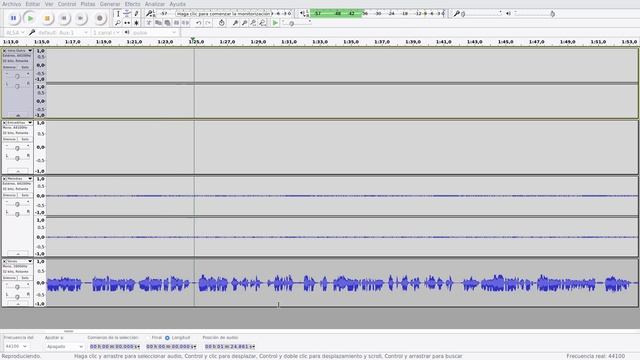Viewport: 640px width, 360px height.
Task: Click the Copy icon in edit toolbar
Action: [x=158, y=23]
